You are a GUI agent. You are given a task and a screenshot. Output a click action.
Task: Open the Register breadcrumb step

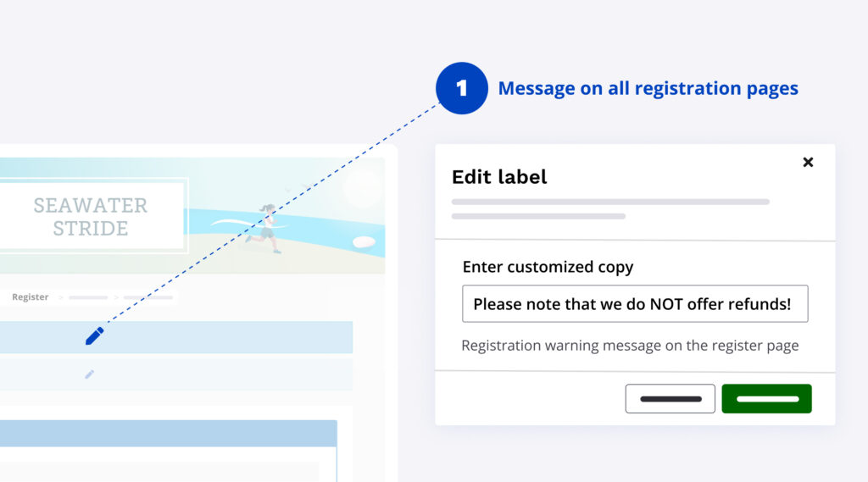pos(31,297)
